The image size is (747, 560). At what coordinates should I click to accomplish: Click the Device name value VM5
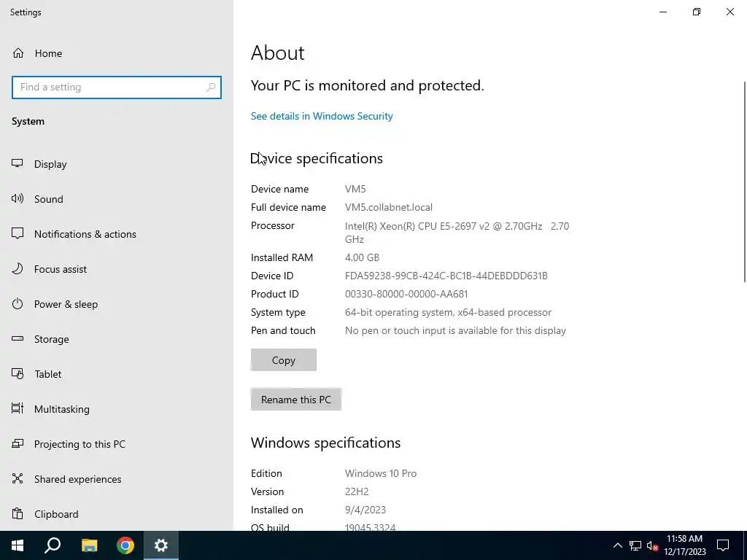click(x=355, y=189)
